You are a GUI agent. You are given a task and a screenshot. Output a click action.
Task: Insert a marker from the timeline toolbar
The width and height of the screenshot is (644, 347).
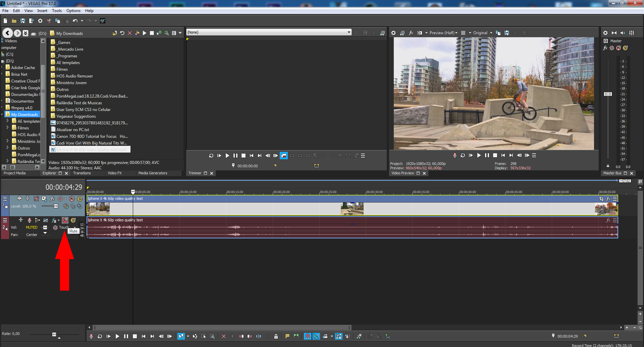click(x=287, y=336)
